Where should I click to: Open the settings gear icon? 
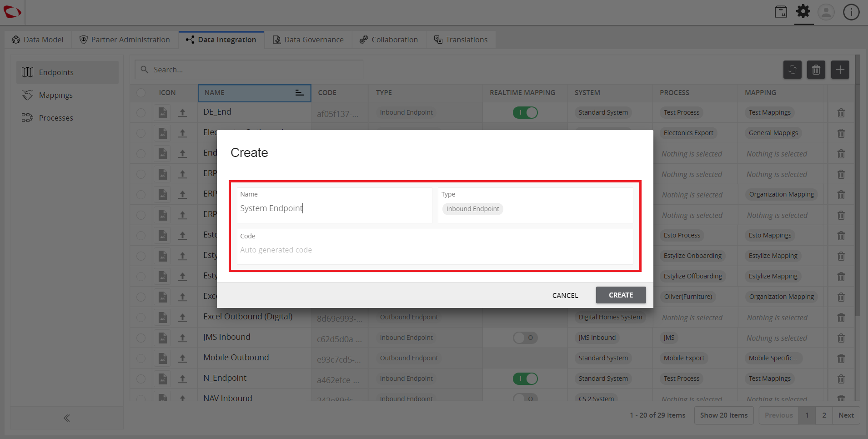(803, 12)
